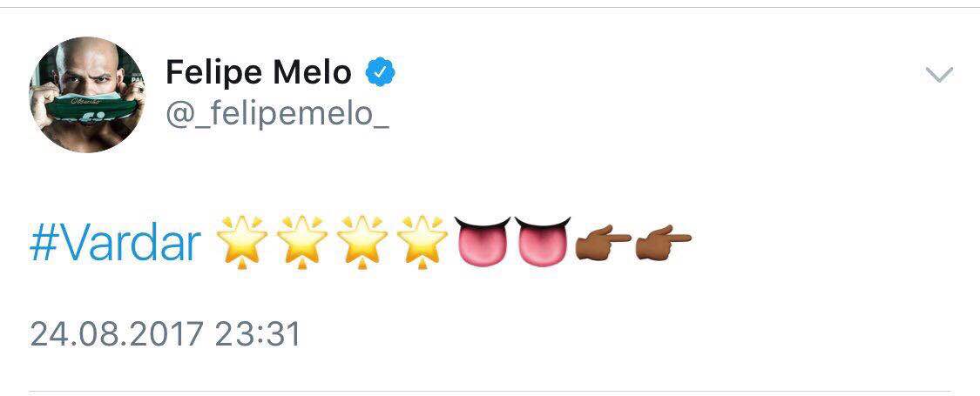Open the #Vardar hashtag
This screenshot has height=396, width=980.
pos(115,242)
